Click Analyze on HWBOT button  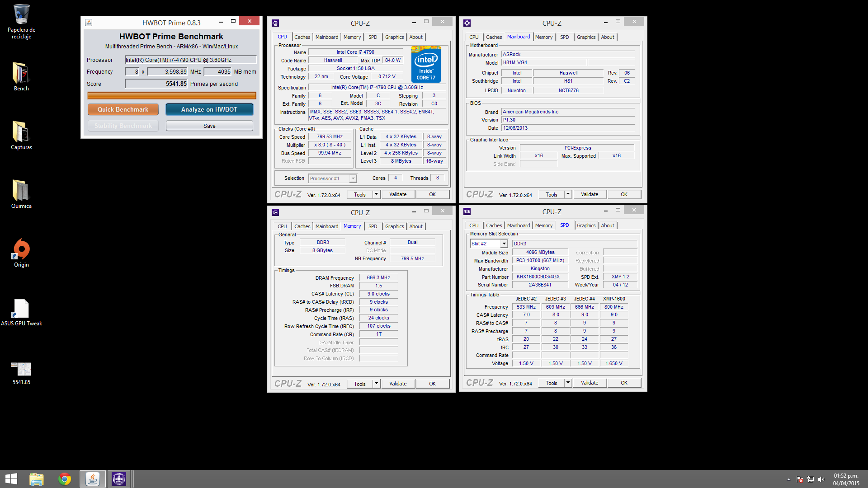[209, 109]
